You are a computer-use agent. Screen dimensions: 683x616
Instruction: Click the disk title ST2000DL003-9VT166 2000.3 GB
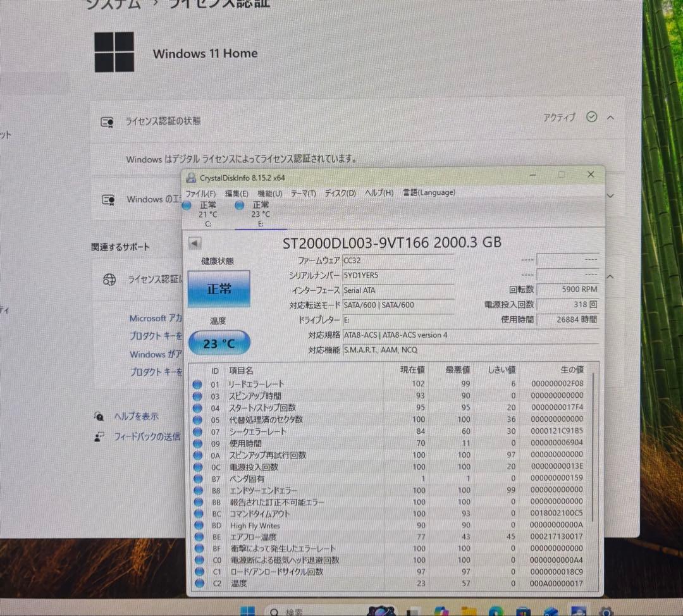click(x=391, y=243)
